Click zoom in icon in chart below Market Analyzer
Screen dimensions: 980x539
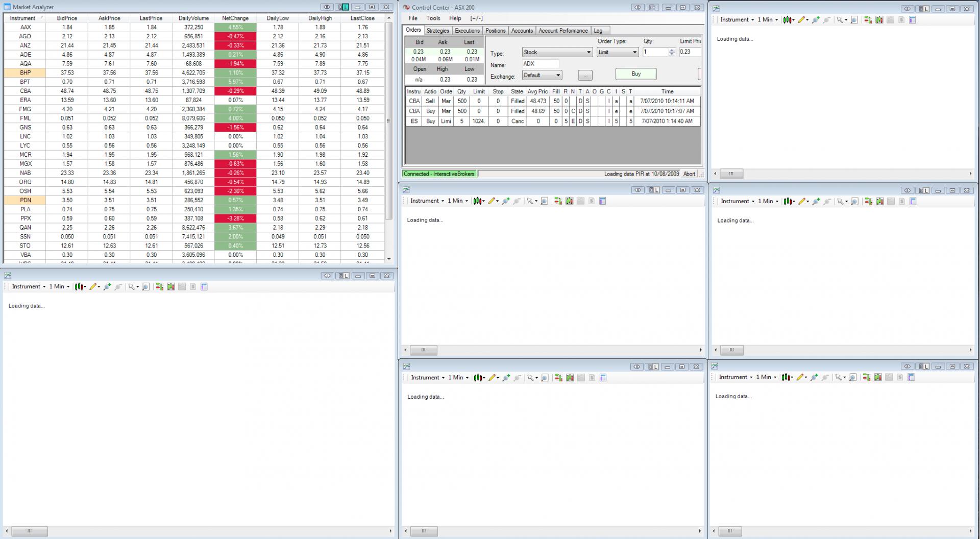click(107, 287)
